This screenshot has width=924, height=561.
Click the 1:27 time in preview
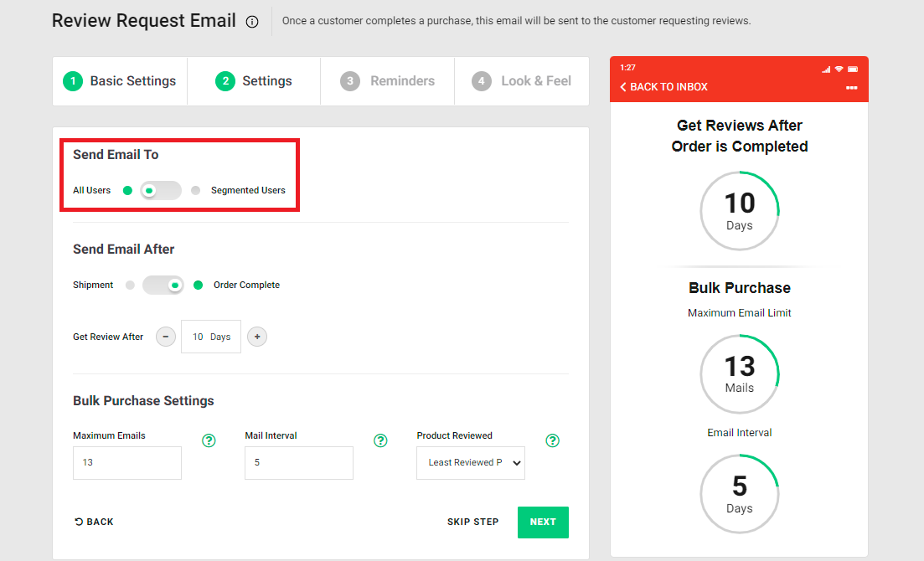[x=627, y=68]
